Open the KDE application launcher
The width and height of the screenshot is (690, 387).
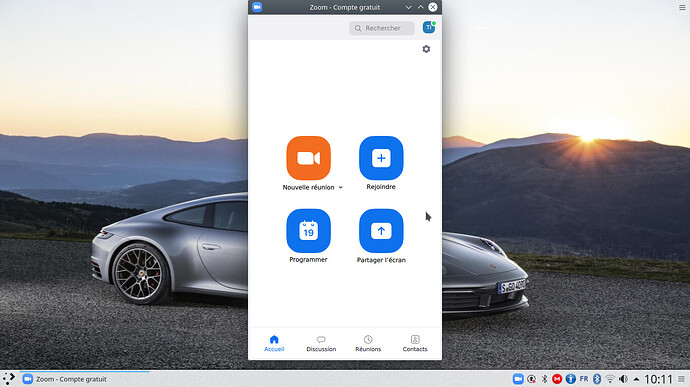pyautogui.click(x=8, y=379)
